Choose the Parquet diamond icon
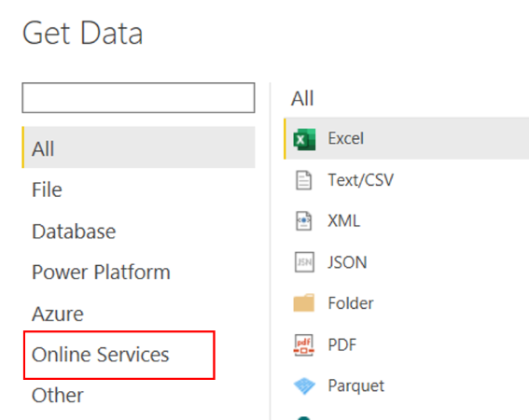The height and width of the screenshot is (420, 529). (304, 385)
